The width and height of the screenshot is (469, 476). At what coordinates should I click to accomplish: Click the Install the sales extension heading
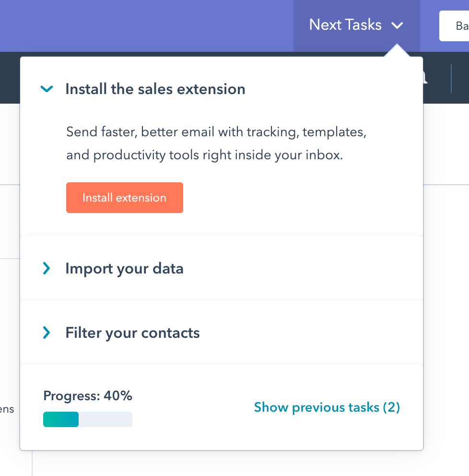155,89
